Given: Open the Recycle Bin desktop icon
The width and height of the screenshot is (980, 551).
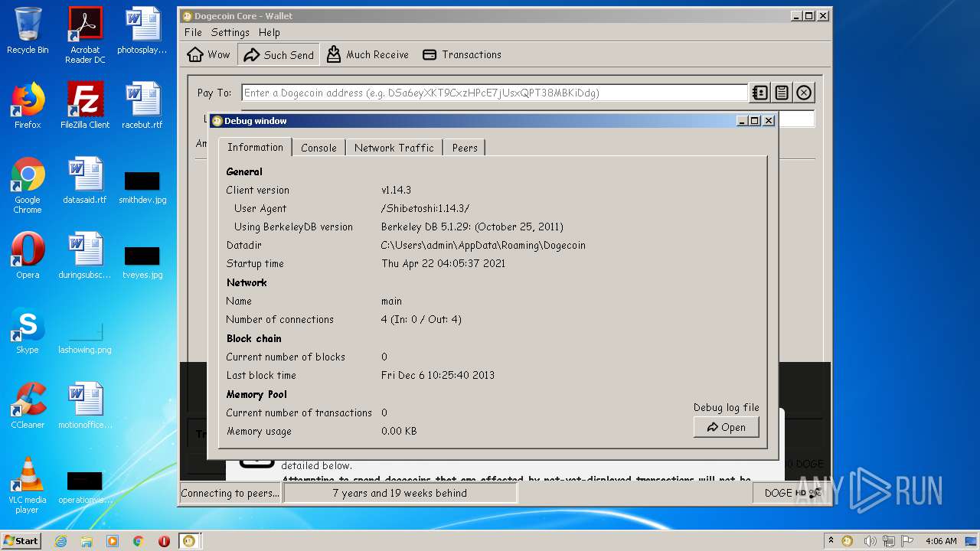Looking at the screenshot, I should (28, 31).
